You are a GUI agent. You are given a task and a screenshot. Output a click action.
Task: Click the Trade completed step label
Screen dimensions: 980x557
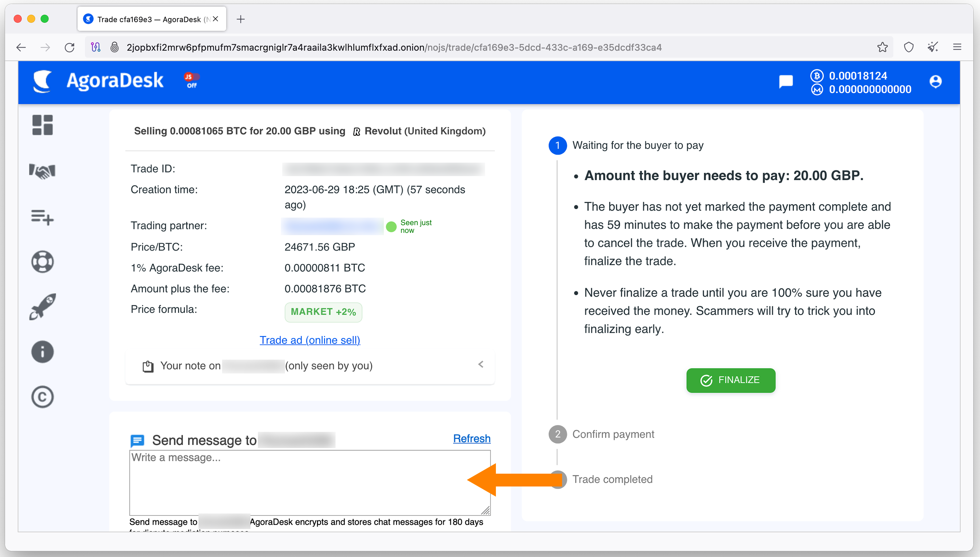[612, 479]
